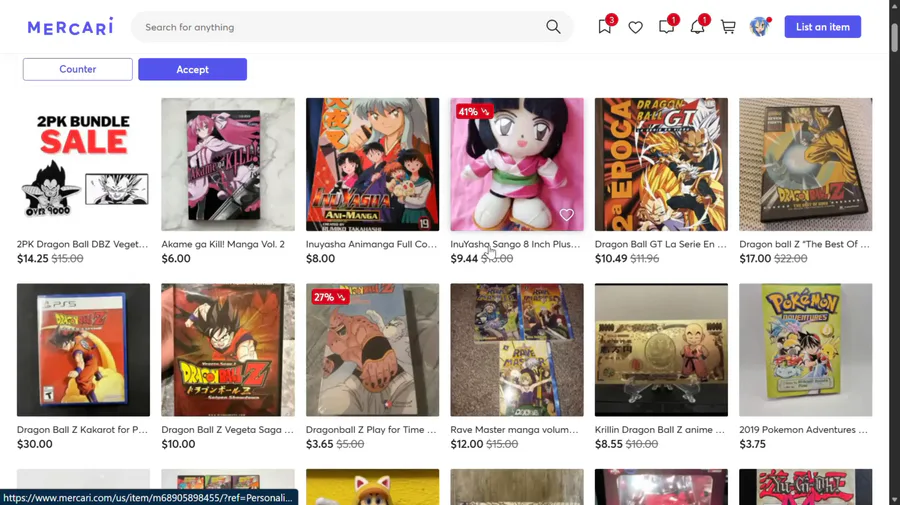Click 'Dragonball Z Play for Time ...' title
The height and width of the screenshot is (505, 900).
[x=371, y=429]
